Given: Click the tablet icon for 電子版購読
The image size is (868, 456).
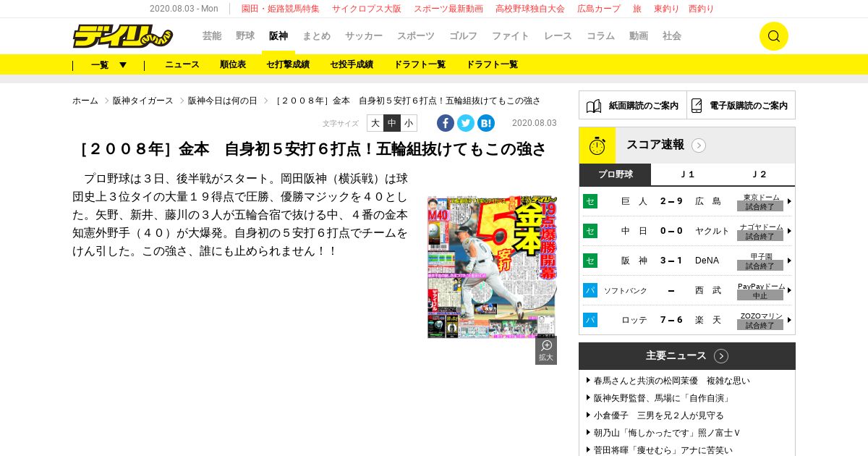Looking at the screenshot, I should (x=697, y=106).
